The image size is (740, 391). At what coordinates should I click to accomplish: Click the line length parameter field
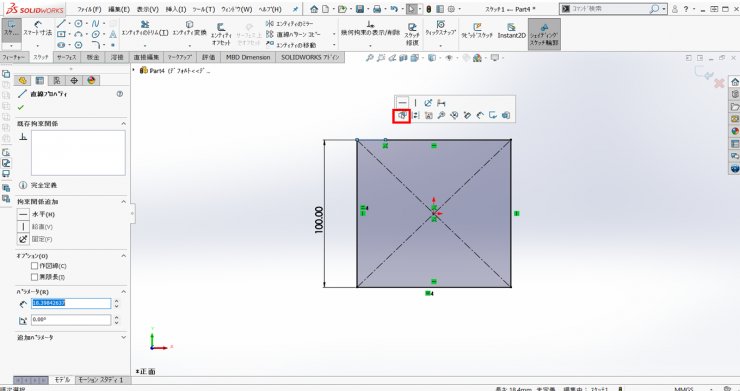tap(71, 303)
